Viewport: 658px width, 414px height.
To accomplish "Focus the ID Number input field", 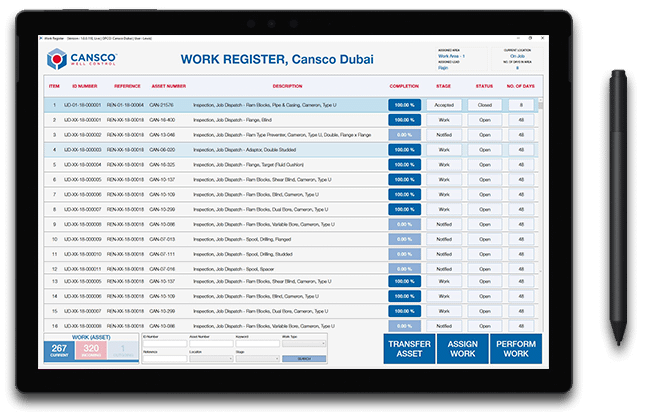I will click(x=164, y=344).
